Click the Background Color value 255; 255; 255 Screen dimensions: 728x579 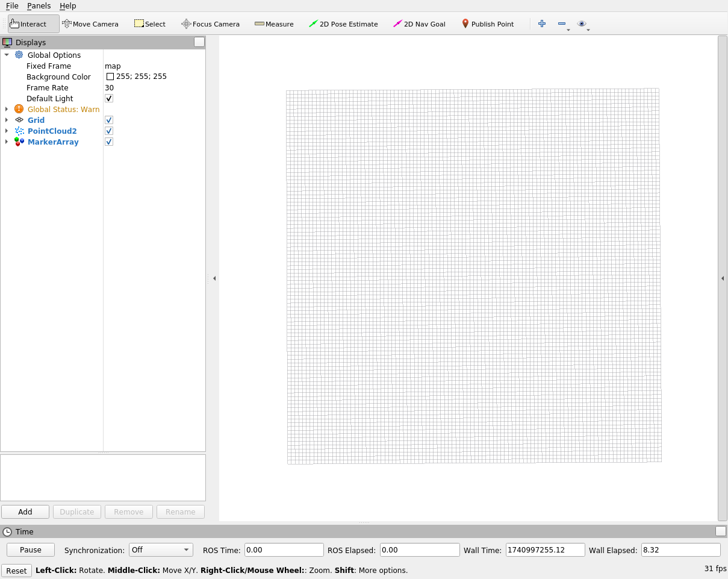coord(142,77)
